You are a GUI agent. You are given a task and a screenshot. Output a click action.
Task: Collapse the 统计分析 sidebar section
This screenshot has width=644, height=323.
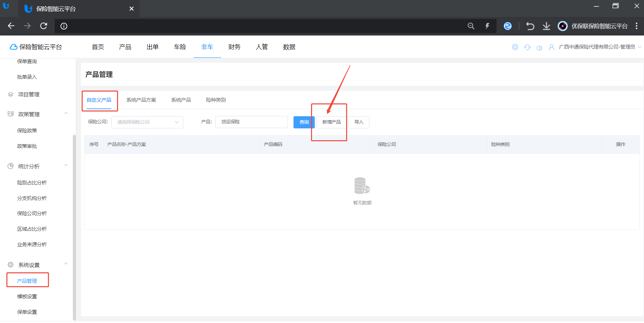(x=66, y=166)
